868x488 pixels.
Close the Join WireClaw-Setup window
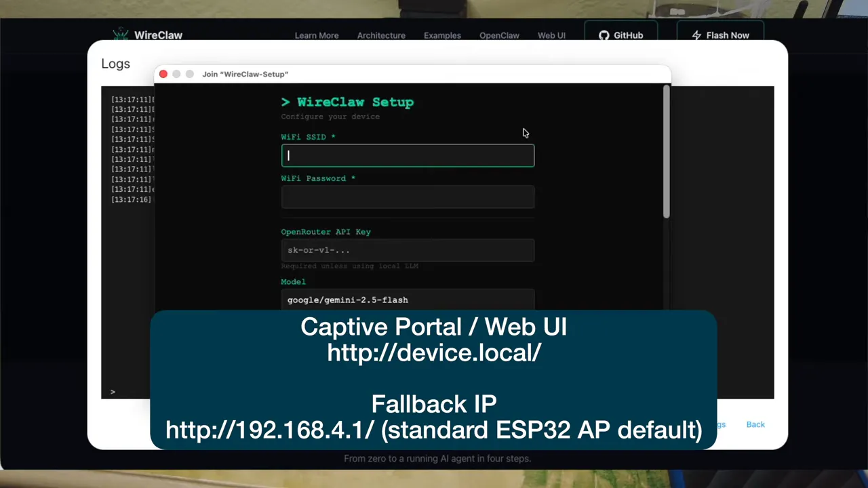point(163,74)
